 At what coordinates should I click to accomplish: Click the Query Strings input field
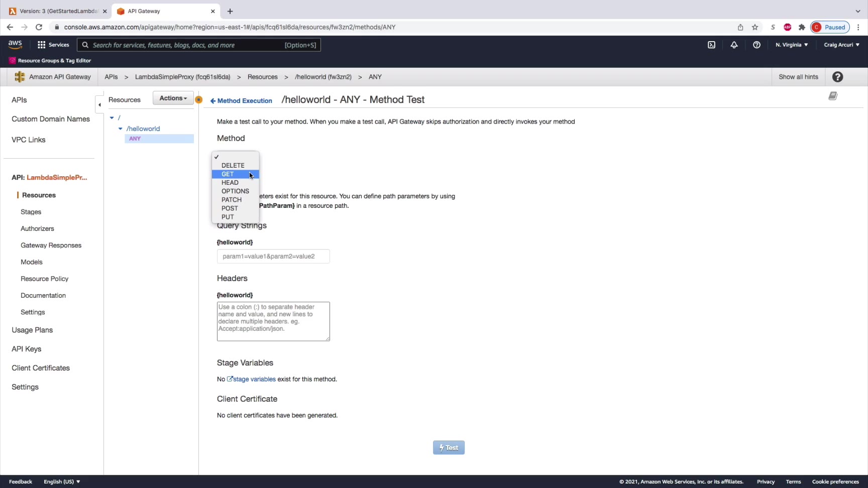(x=273, y=256)
